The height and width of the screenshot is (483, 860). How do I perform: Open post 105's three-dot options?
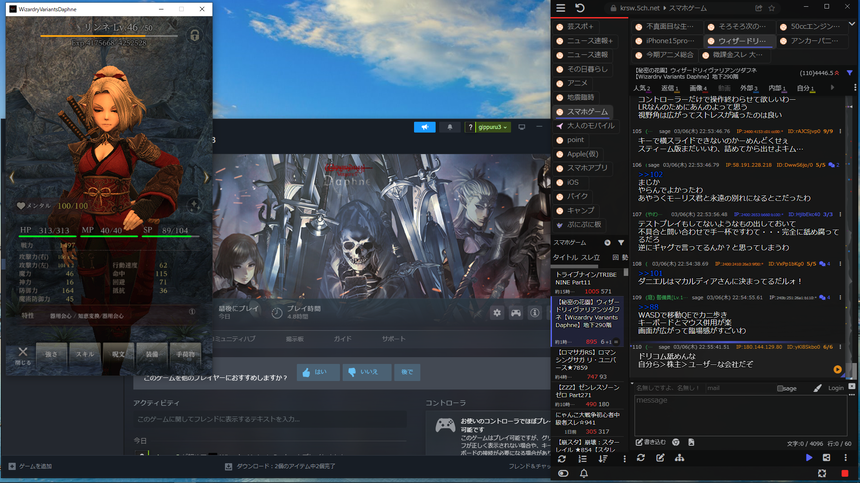point(840,132)
